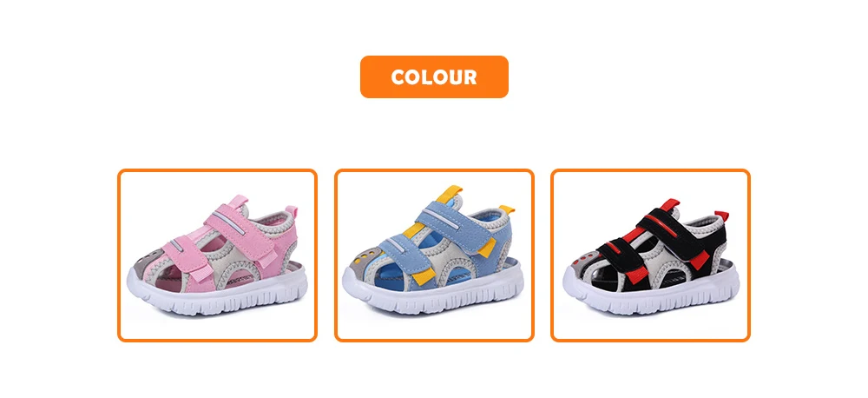Select the black and red sandal option
The height and width of the screenshot is (398, 868).
[x=650, y=255]
